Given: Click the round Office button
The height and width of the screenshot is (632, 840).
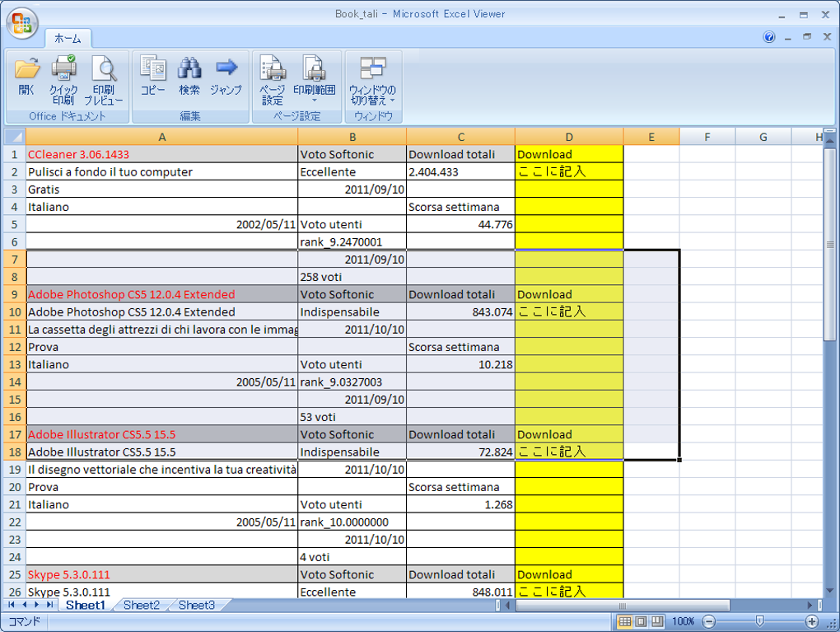Looking at the screenshot, I should pyautogui.click(x=22, y=23).
